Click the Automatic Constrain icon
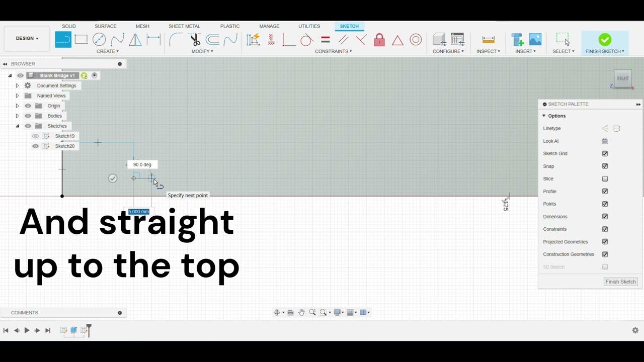This screenshot has height=362, width=644. (x=253, y=40)
